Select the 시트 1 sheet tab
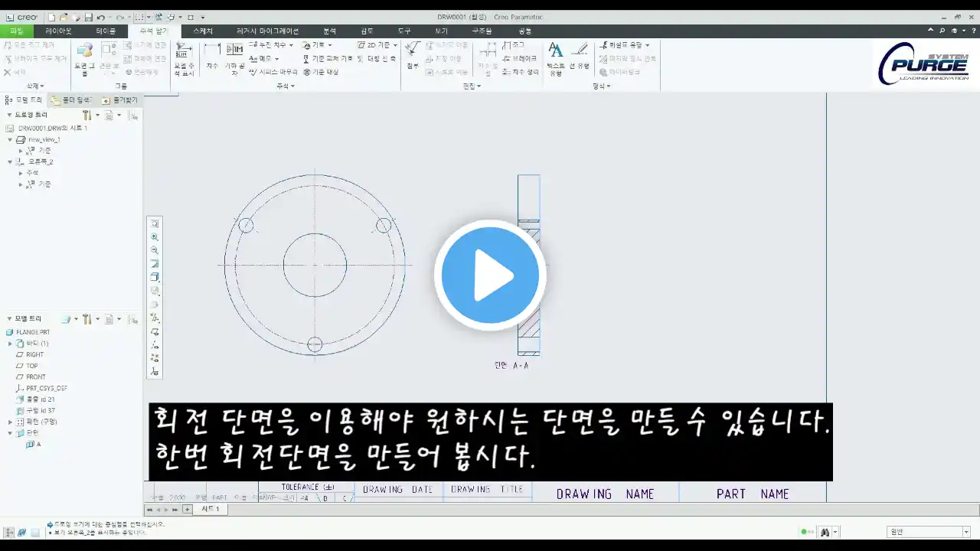Image resolution: width=980 pixels, height=551 pixels. click(x=211, y=509)
